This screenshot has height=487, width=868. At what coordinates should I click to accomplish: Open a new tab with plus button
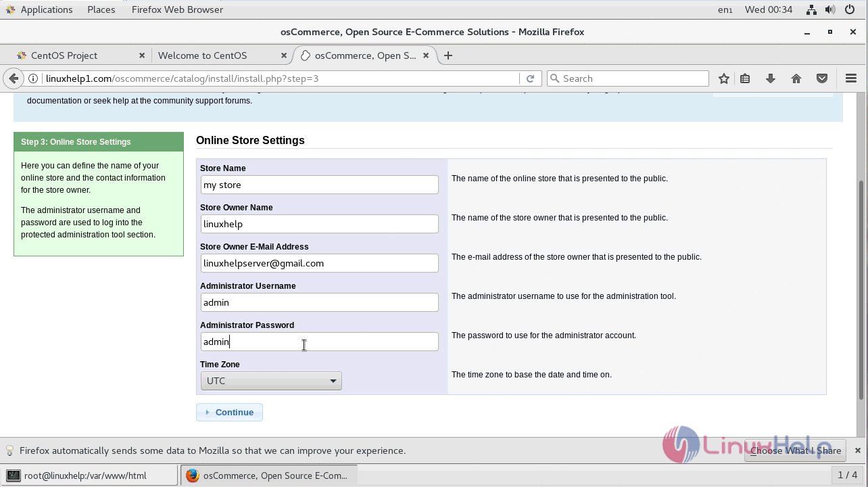(448, 55)
